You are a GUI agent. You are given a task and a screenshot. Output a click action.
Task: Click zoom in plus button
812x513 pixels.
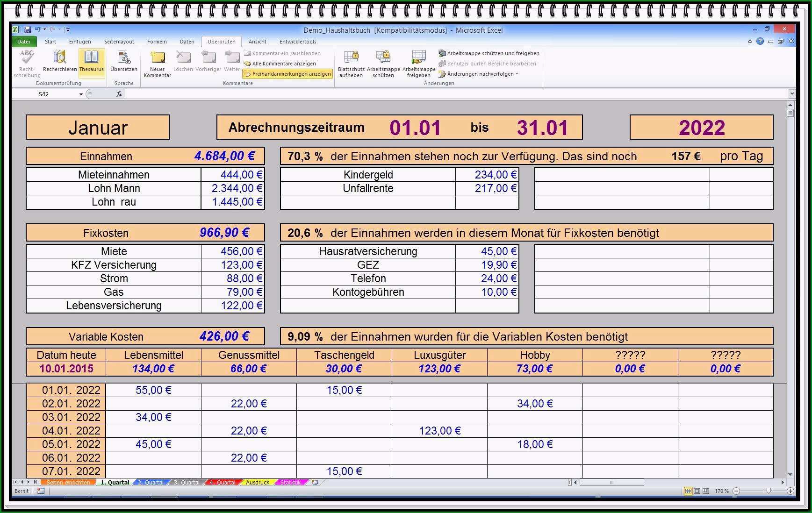tap(790, 491)
